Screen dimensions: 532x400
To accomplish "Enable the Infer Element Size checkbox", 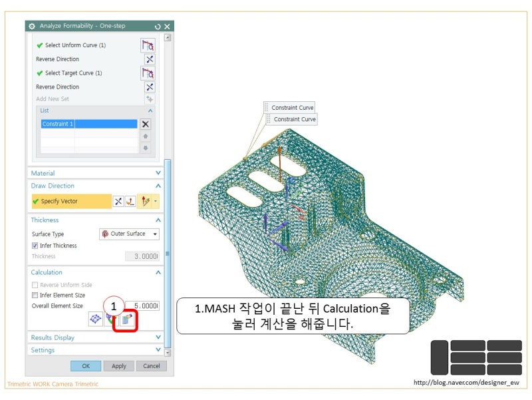I will (x=35, y=295).
